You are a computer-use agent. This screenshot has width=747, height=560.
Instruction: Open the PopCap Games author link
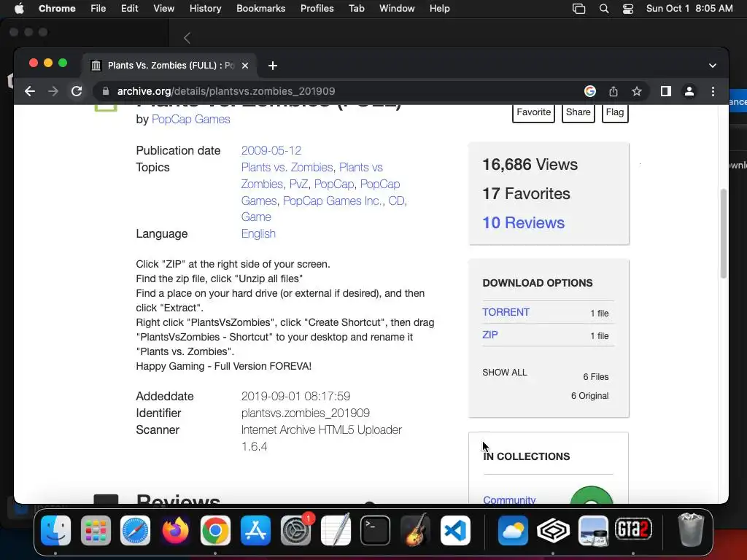(x=190, y=120)
